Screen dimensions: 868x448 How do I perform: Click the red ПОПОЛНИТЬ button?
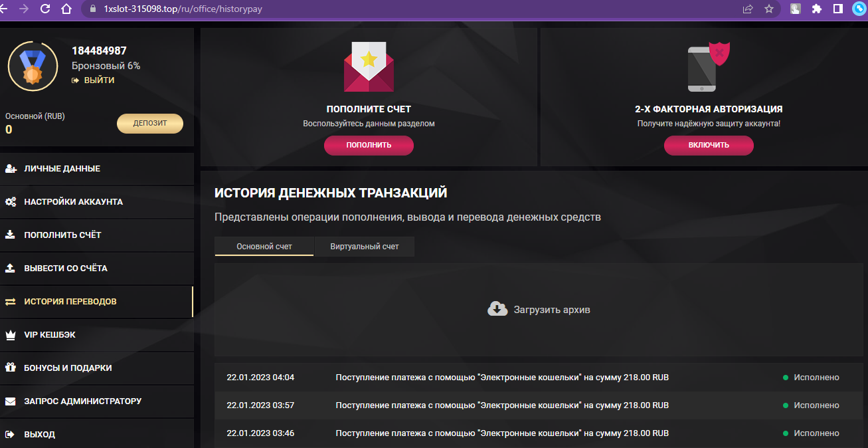[x=369, y=145]
